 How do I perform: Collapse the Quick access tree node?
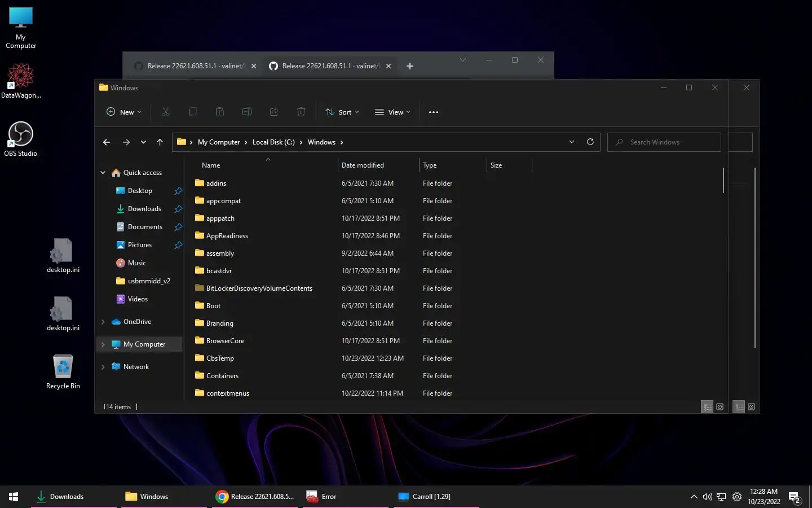(x=103, y=173)
